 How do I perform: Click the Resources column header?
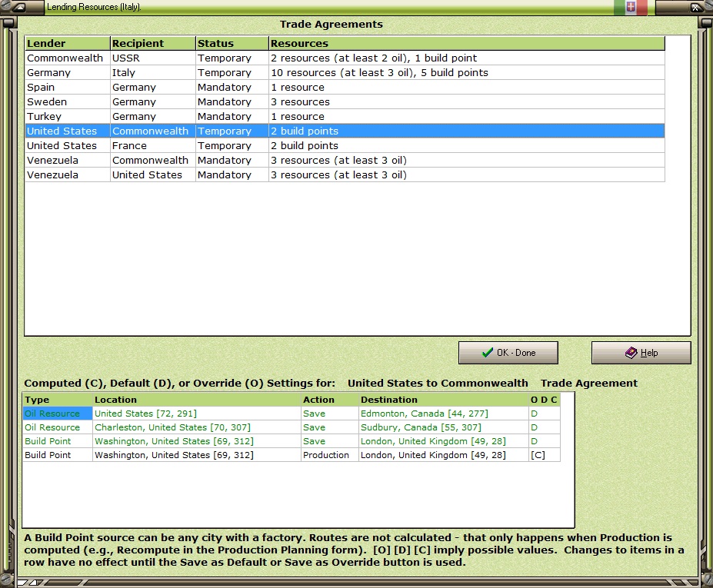point(467,43)
